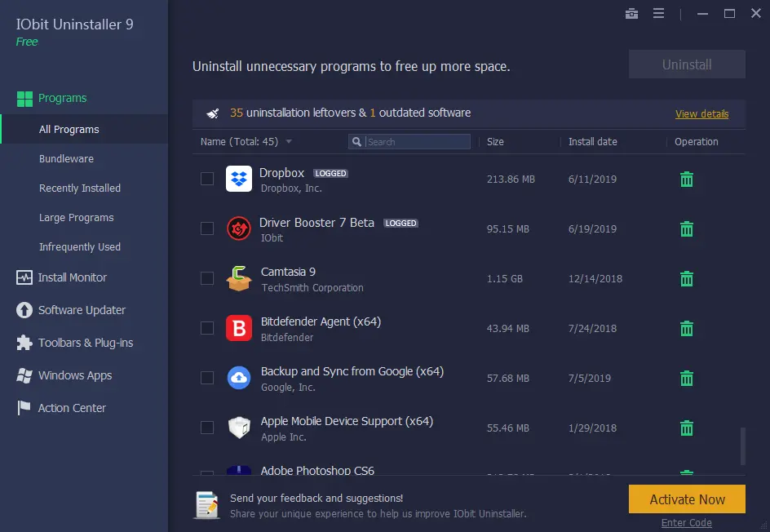The height and width of the screenshot is (532, 770).
Task: Click the Activate Now button
Action: pos(686,499)
